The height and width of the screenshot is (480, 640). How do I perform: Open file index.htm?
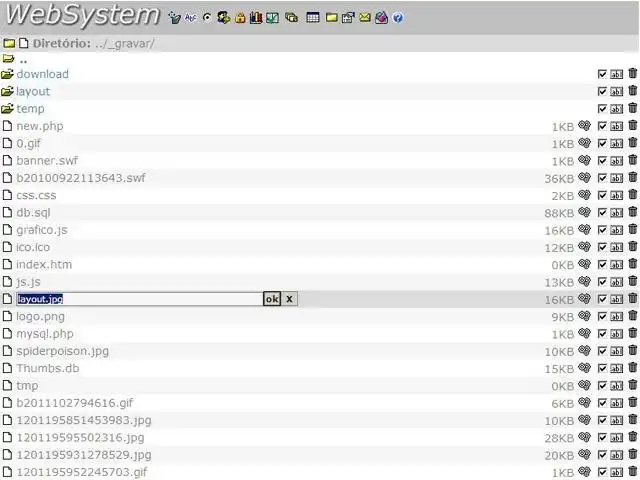44,264
